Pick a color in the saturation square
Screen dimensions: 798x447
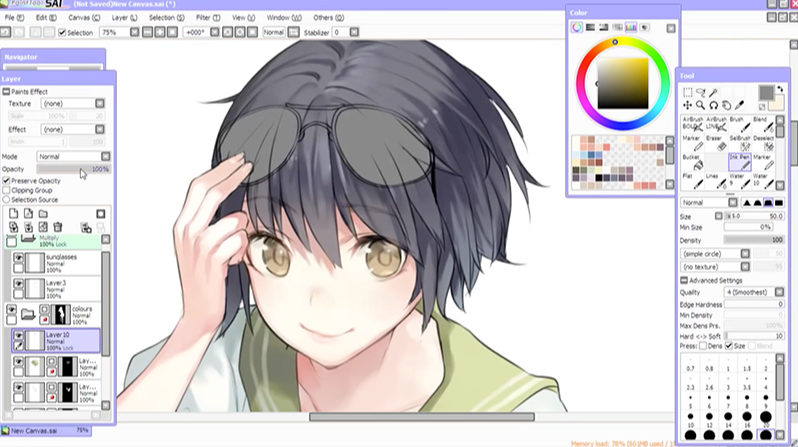coord(623,83)
